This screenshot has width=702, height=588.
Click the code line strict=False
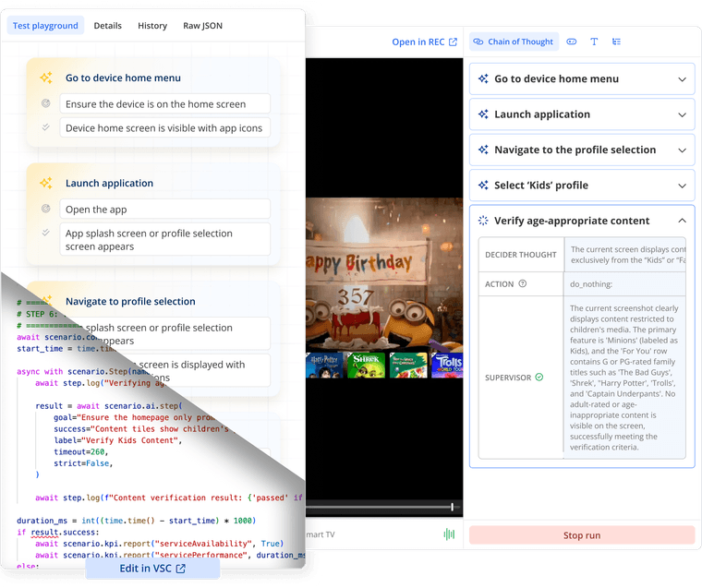(83, 463)
